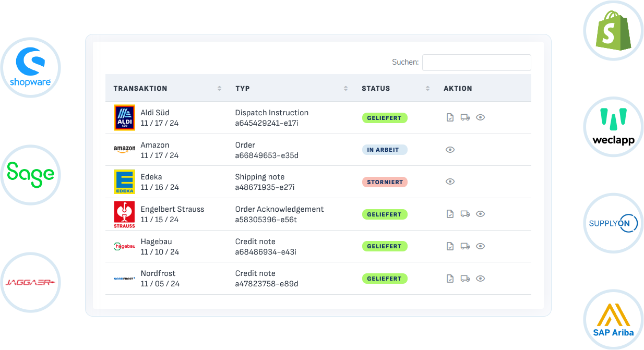Open document icon for Engelbert Strauss row

coord(450,214)
